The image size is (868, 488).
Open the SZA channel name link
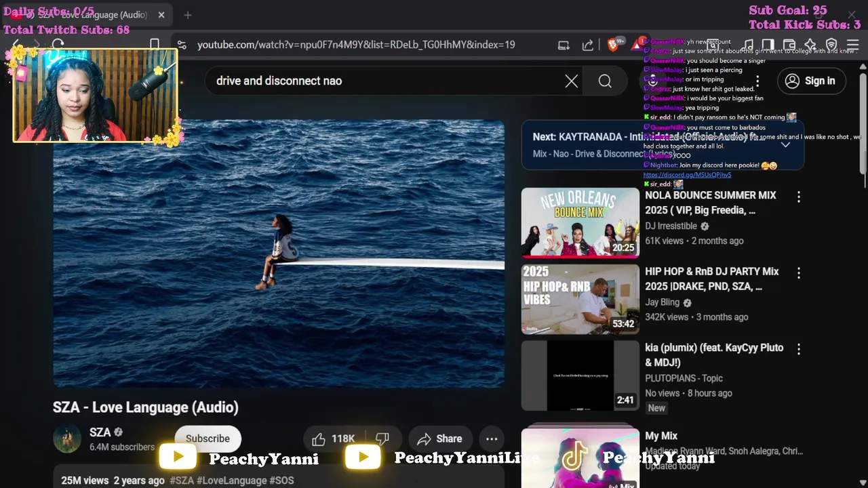pos(100,432)
